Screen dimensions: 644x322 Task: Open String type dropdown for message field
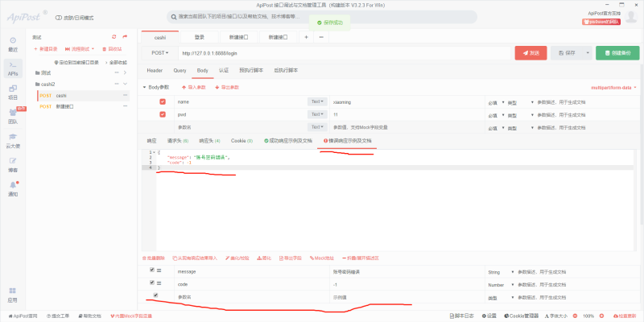(x=501, y=272)
